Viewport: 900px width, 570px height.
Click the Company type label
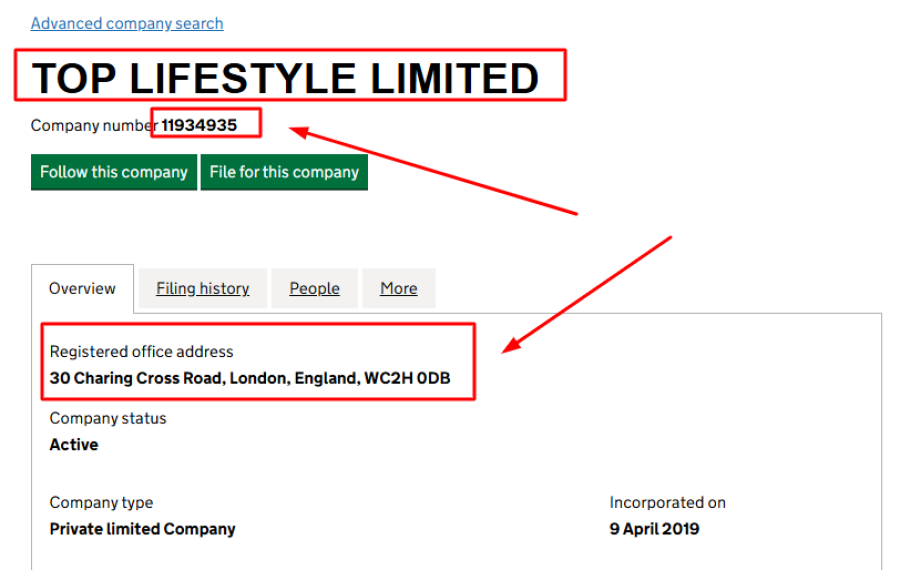tap(101, 502)
